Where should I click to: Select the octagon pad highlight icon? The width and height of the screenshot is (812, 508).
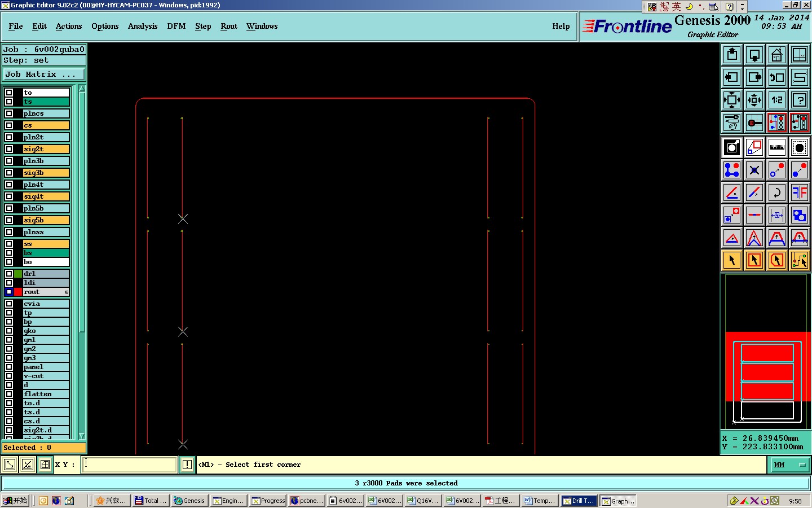(x=800, y=147)
